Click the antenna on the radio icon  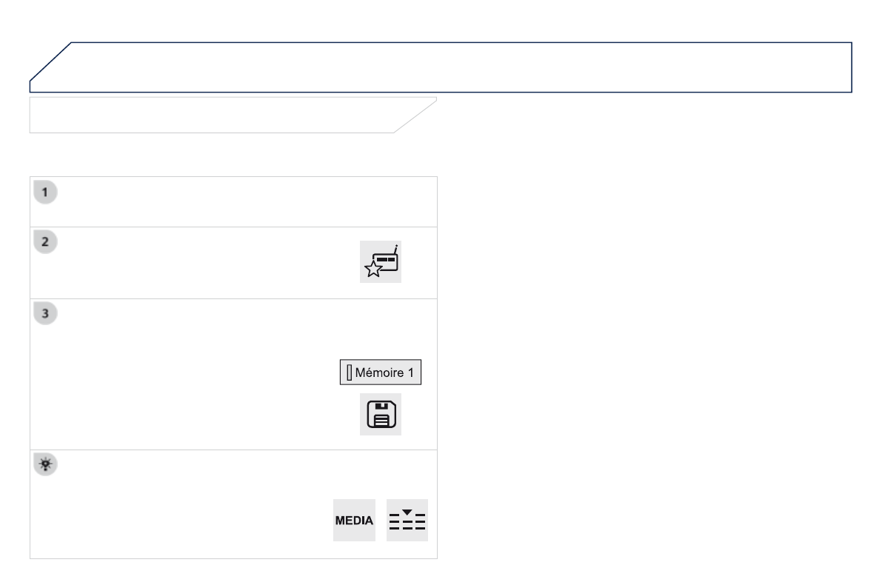(395, 248)
